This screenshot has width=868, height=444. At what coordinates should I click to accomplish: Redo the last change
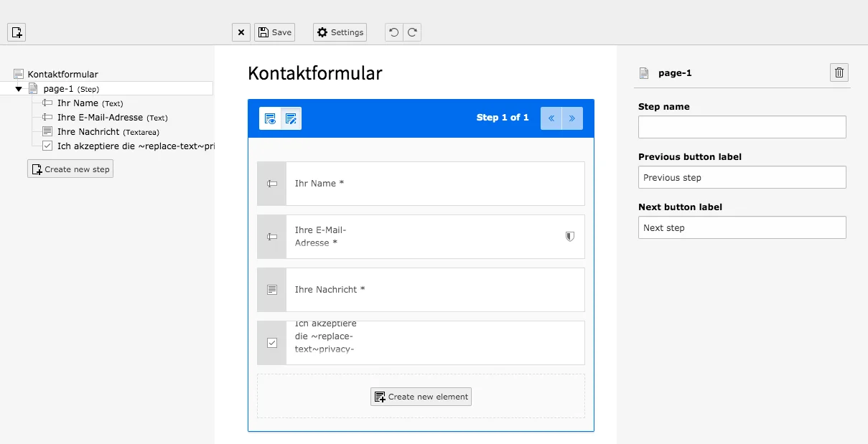[412, 32]
